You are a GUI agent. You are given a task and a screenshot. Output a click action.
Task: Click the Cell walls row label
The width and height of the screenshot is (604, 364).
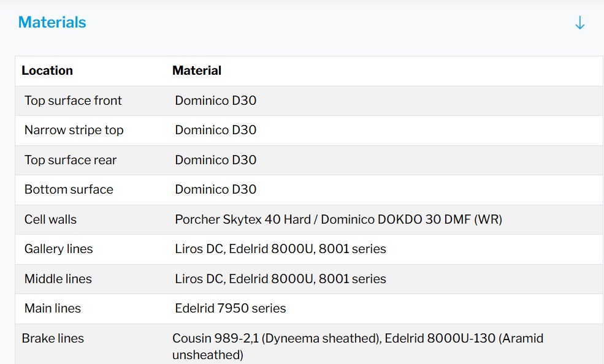50,219
